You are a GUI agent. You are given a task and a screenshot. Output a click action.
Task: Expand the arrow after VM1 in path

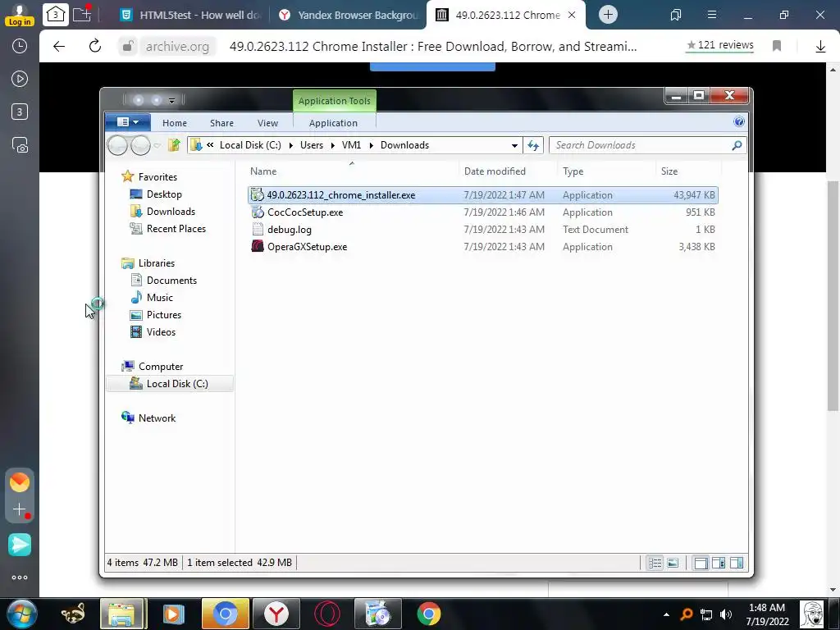pos(371,145)
